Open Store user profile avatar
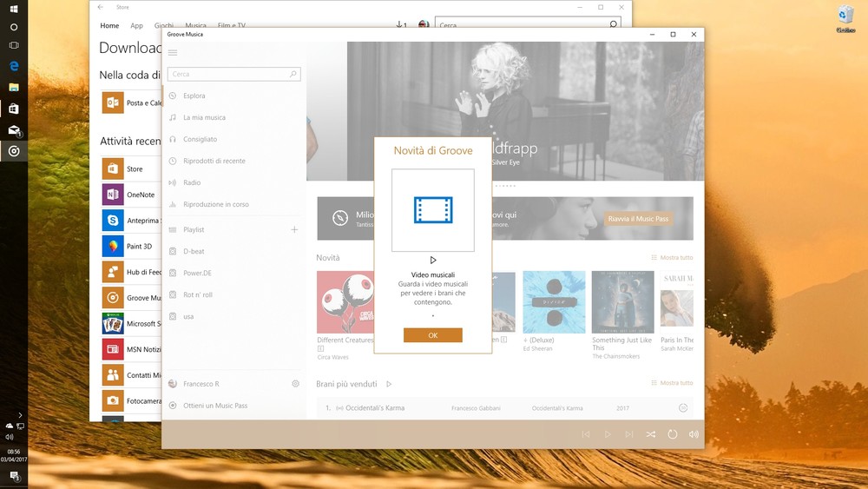This screenshot has height=489, width=868. (424, 25)
